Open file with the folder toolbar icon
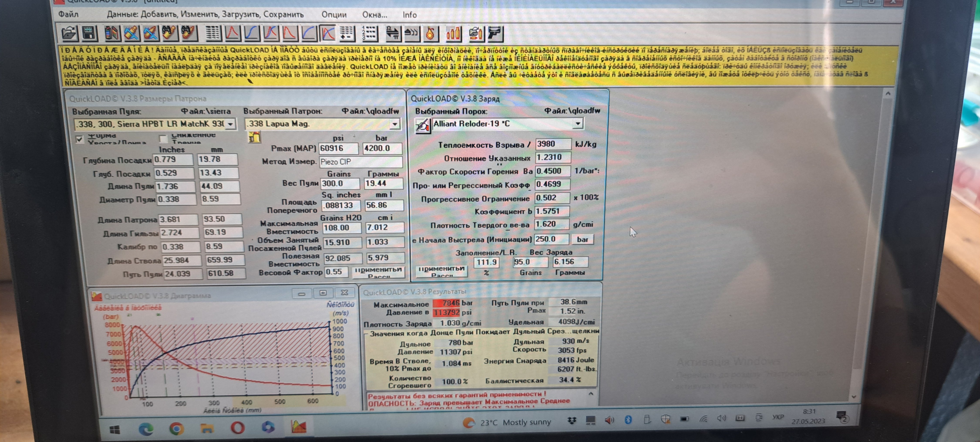Image resolution: width=980 pixels, height=442 pixels. (x=69, y=34)
